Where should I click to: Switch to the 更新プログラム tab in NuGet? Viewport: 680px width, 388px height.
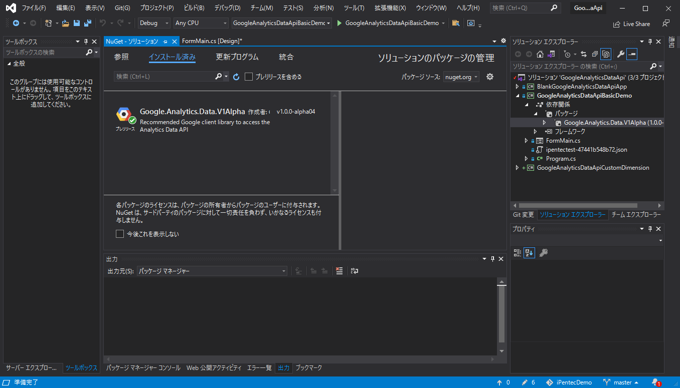(x=237, y=57)
